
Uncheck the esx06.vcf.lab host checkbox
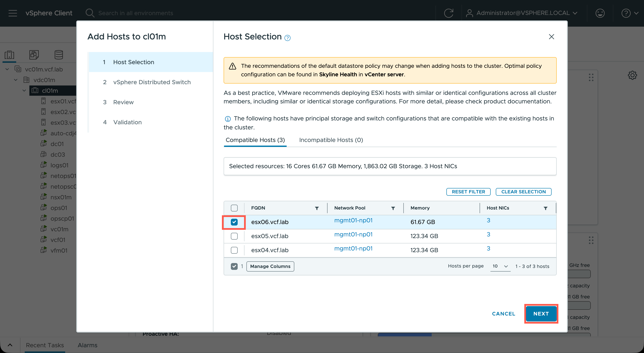point(234,222)
